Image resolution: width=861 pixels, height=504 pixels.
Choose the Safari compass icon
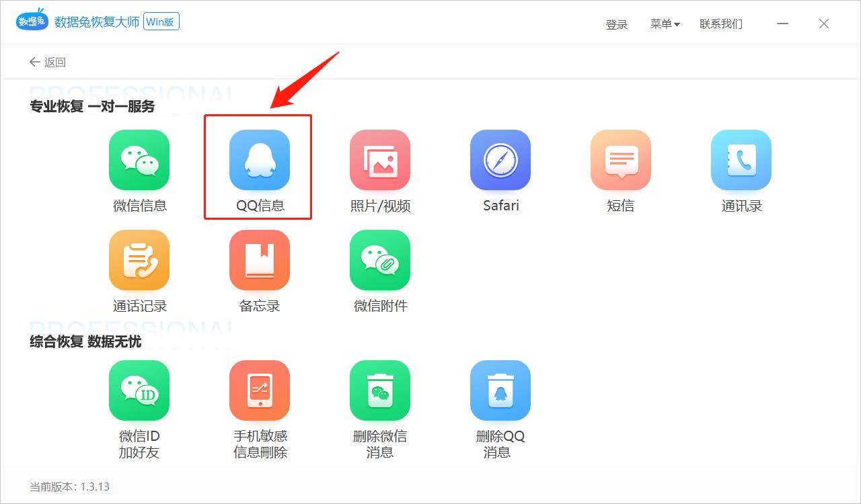pos(500,160)
